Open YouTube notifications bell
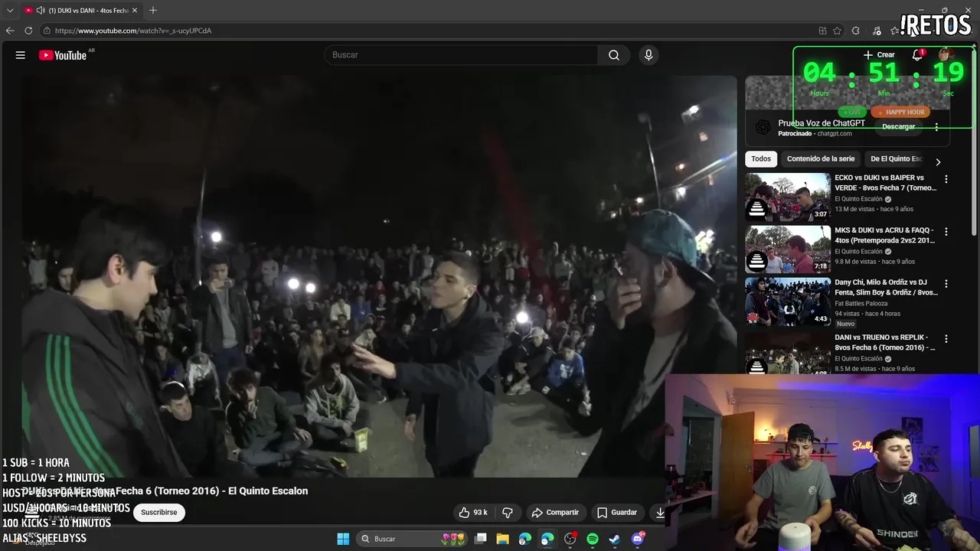 pyautogui.click(x=917, y=54)
